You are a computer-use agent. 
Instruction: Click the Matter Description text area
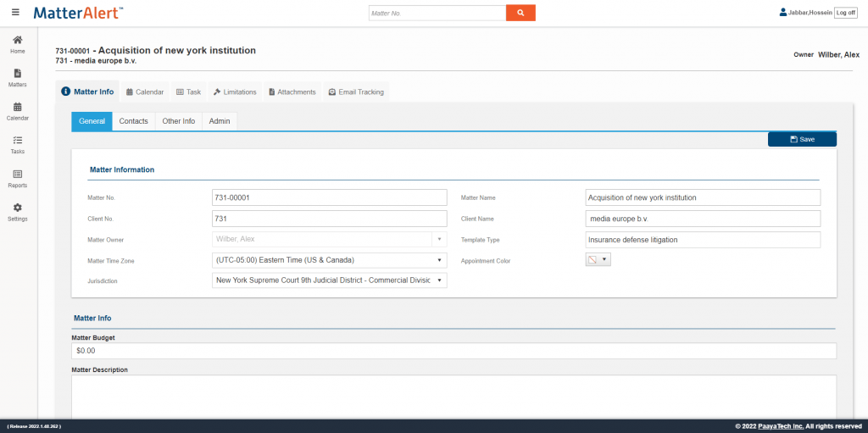454,397
